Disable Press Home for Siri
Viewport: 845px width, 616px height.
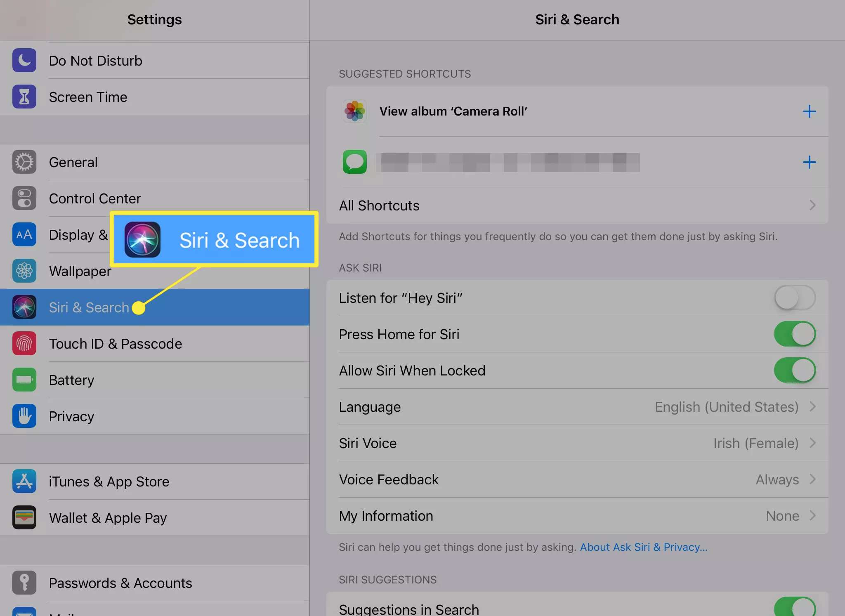click(795, 334)
